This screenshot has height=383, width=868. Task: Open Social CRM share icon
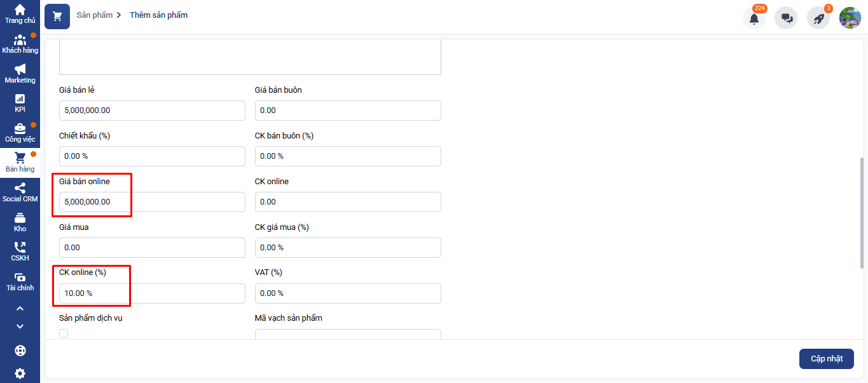20,192
